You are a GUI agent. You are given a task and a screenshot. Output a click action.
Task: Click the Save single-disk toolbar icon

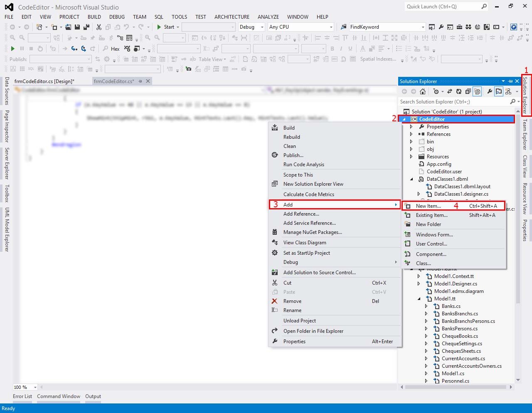pyautogui.click(x=77, y=27)
